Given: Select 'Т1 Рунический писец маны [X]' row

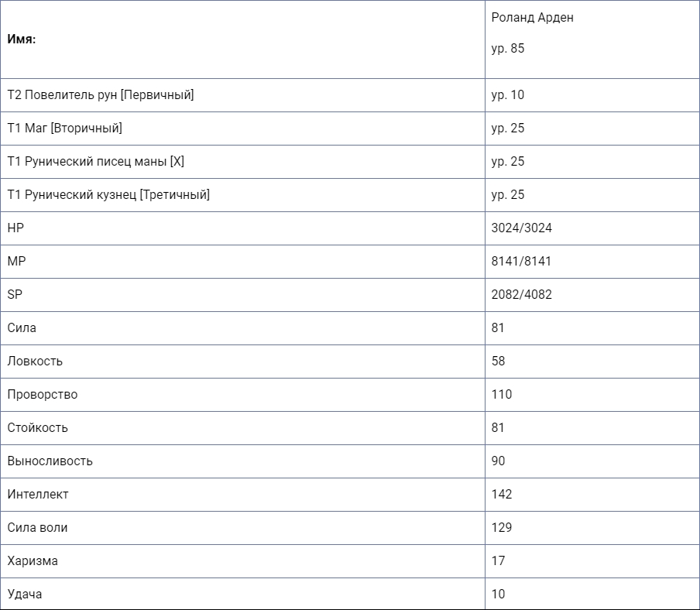Looking at the screenshot, I should coord(349,162).
